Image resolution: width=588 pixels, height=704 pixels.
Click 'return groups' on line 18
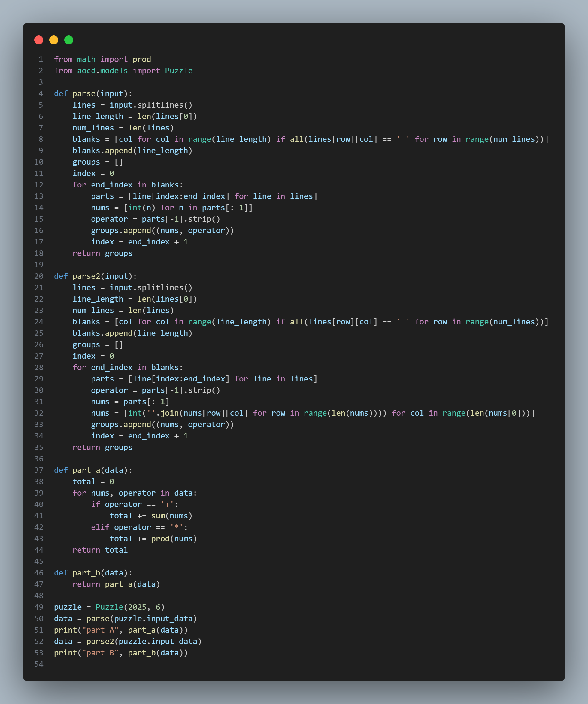(102, 253)
